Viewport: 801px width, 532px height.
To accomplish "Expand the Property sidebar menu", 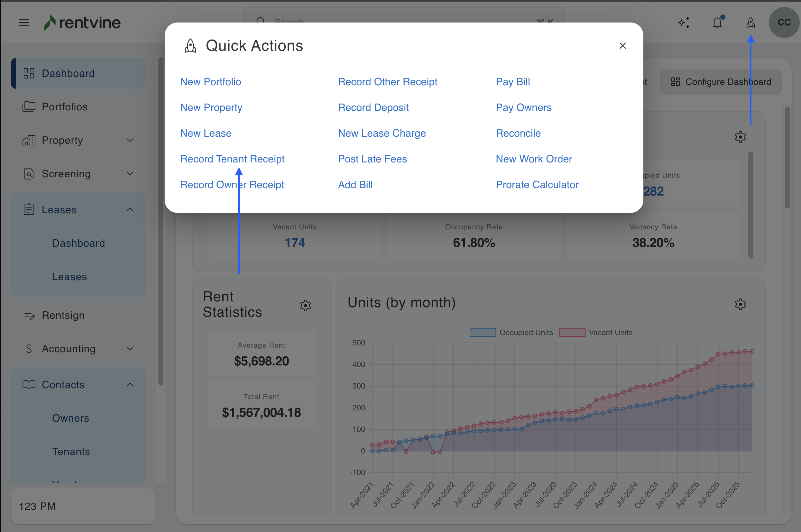I will (130, 140).
